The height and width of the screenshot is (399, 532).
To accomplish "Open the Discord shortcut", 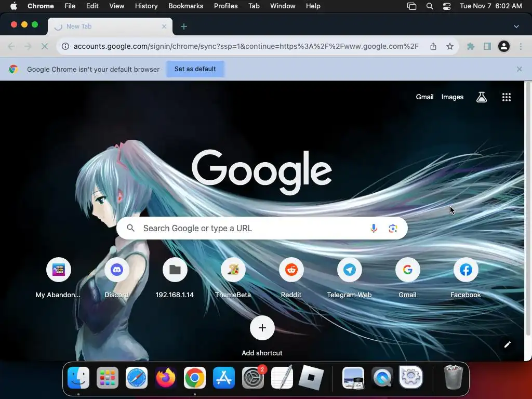I will [117, 270].
